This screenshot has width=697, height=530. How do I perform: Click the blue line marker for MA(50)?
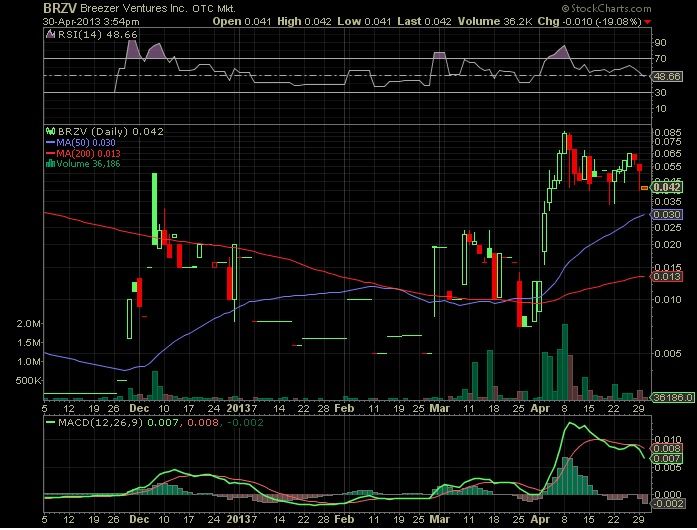(51, 143)
